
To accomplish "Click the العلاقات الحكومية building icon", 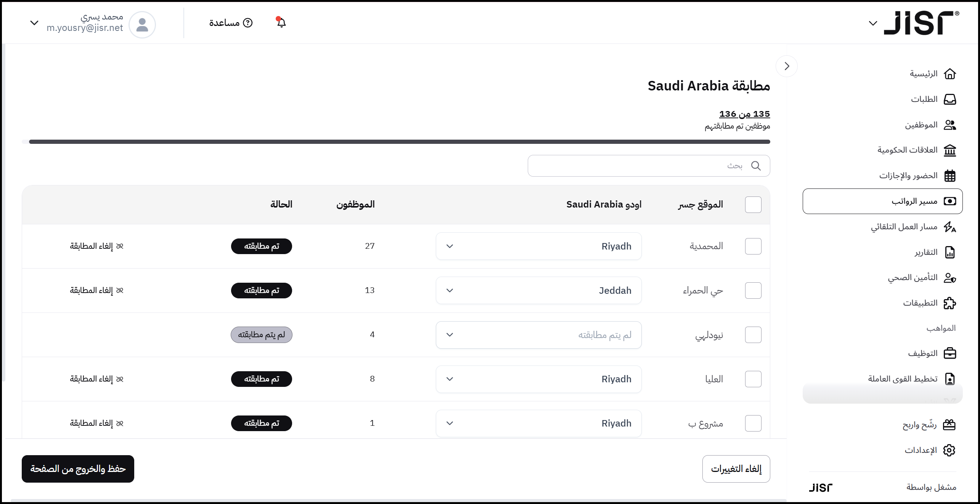I will [949, 150].
